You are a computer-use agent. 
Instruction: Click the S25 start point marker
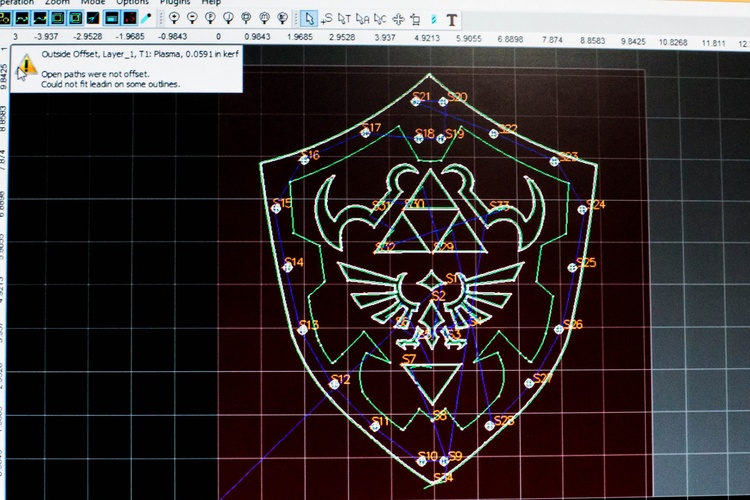572,267
